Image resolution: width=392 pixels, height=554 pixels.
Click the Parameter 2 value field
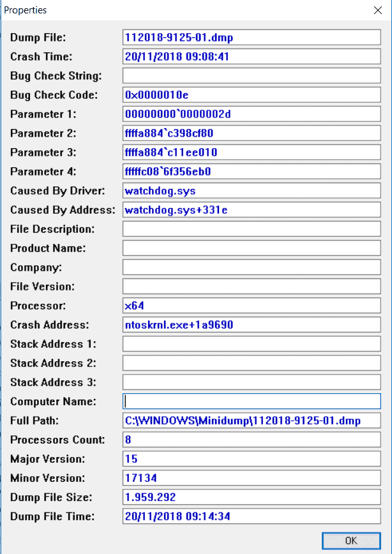252,133
